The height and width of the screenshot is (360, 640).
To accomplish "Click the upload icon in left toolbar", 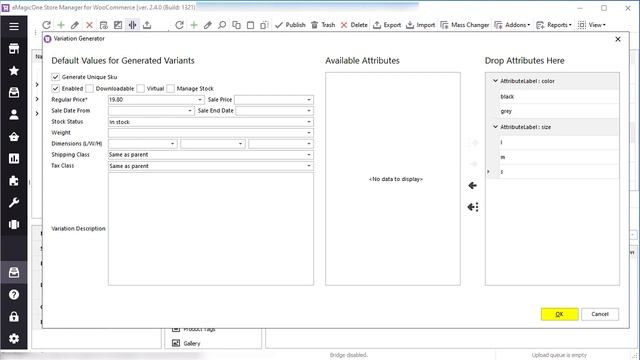I will tap(147, 25).
